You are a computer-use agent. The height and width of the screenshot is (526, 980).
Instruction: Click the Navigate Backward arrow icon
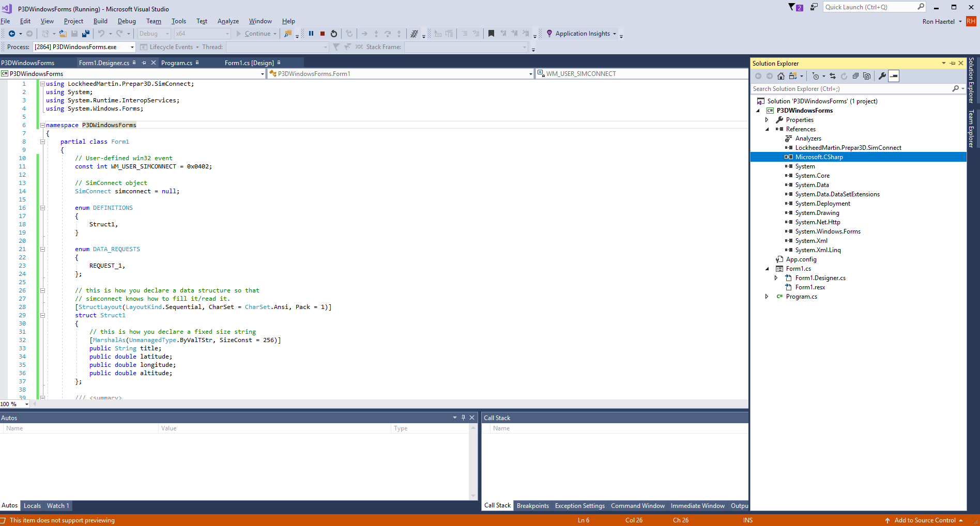[11, 34]
